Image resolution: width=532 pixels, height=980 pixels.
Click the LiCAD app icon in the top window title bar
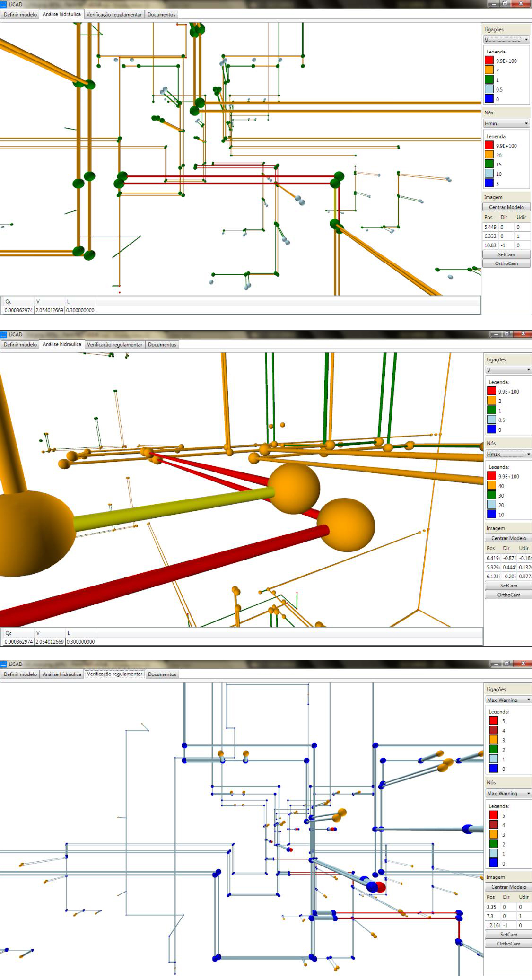(4, 4)
